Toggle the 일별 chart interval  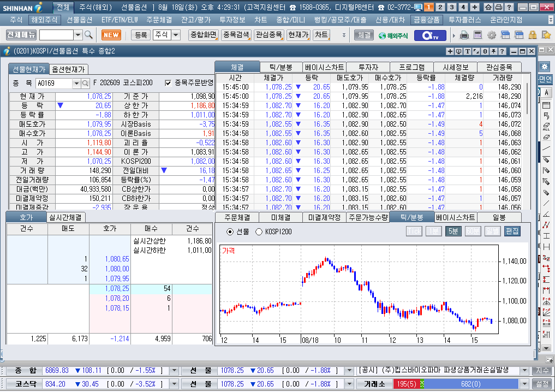tap(492, 231)
